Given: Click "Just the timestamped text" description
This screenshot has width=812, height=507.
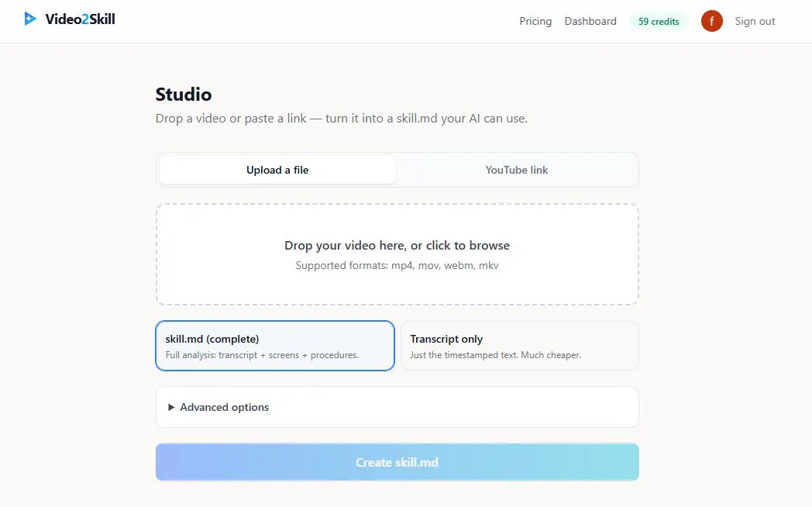Looking at the screenshot, I should (x=465, y=355).
